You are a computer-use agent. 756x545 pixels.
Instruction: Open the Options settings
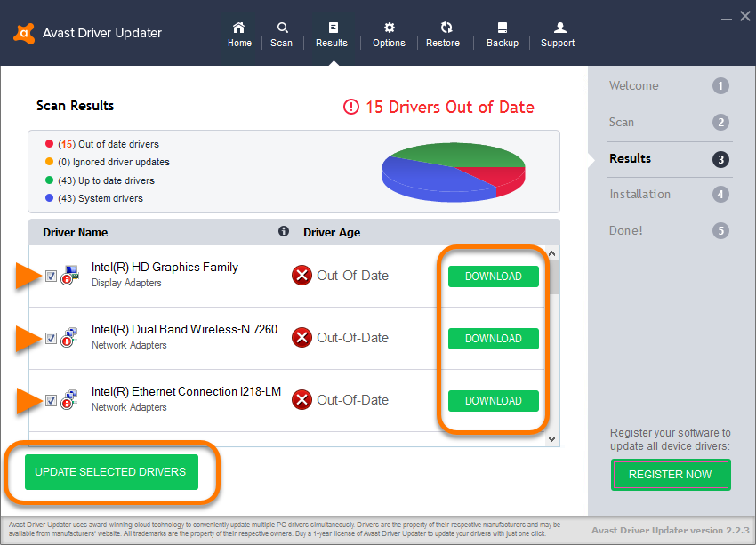click(x=388, y=34)
